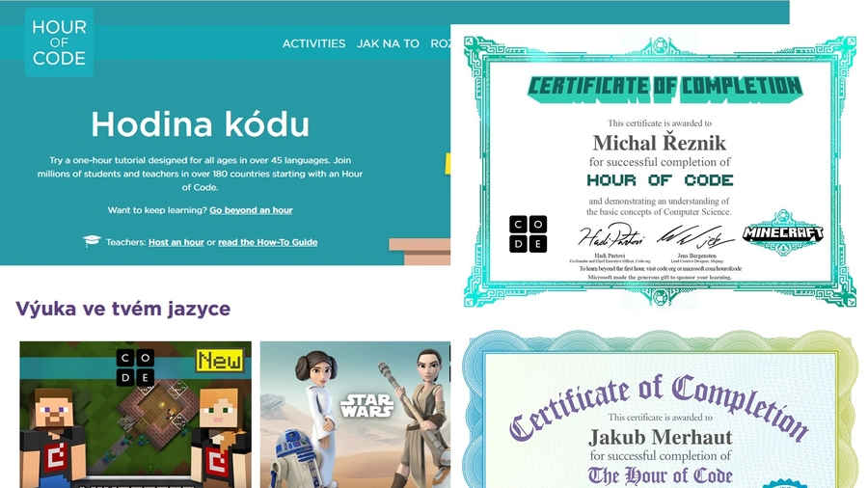
Task: Follow the 'Host an hour' link
Action: pyautogui.click(x=176, y=242)
